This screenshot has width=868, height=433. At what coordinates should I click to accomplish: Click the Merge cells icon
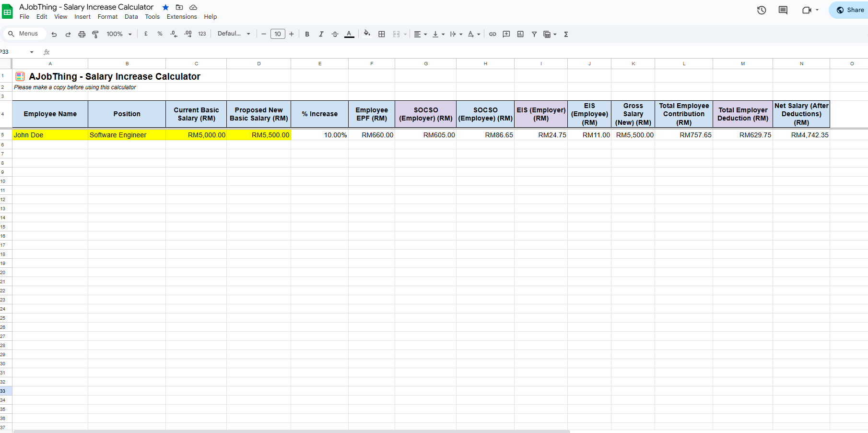point(396,34)
